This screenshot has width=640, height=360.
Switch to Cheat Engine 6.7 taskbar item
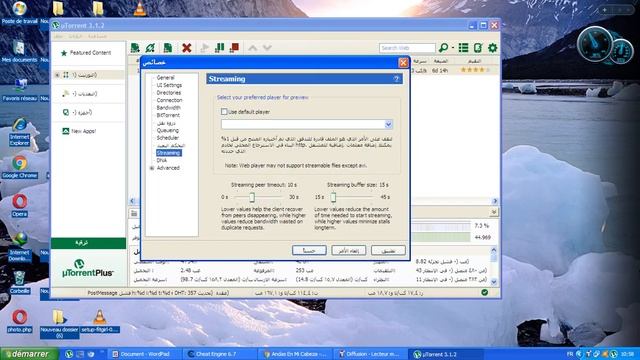pyautogui.click(x=220, y=354)
